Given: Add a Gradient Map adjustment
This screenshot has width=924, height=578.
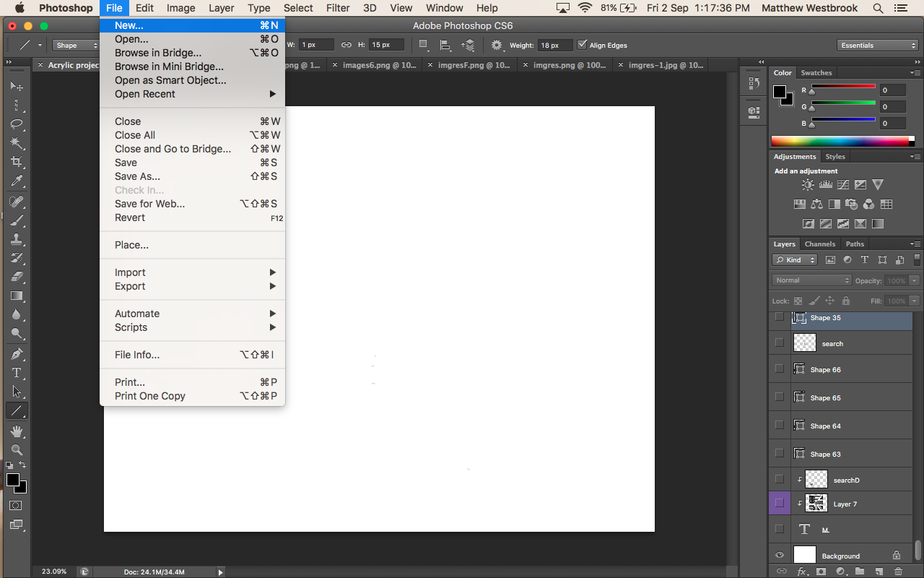Looking at the screenshot, I should click(877, 224).
